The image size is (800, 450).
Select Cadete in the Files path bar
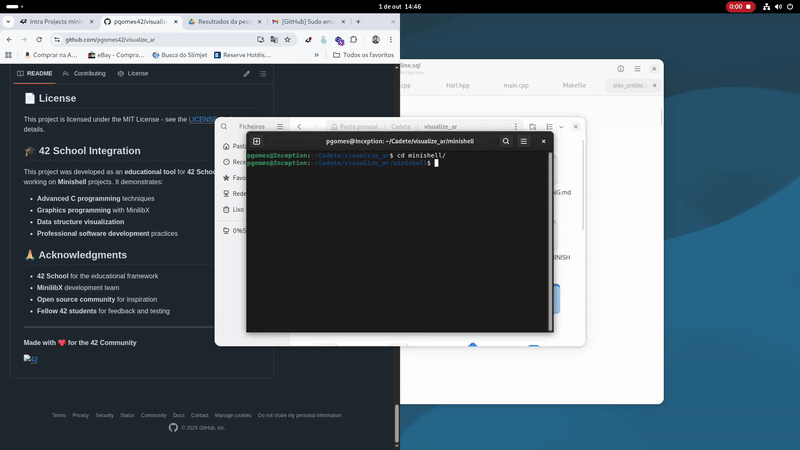(401, 127)
